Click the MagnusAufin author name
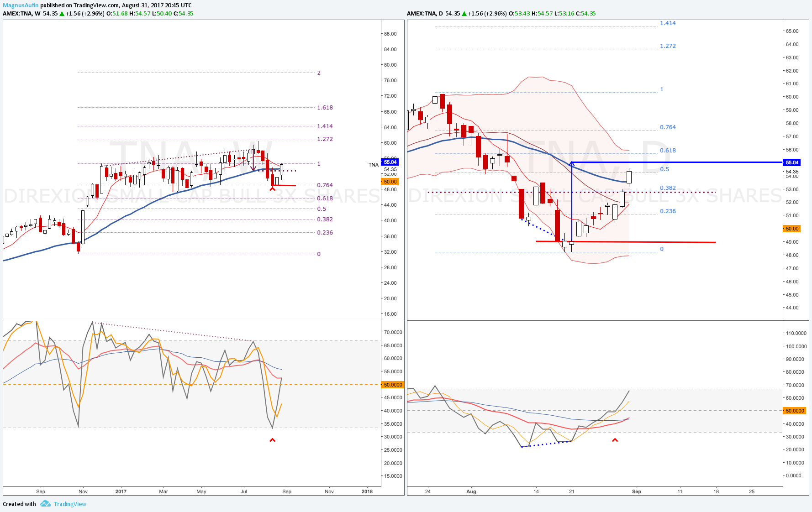This screenshot has width=812, height=512. 21,5
